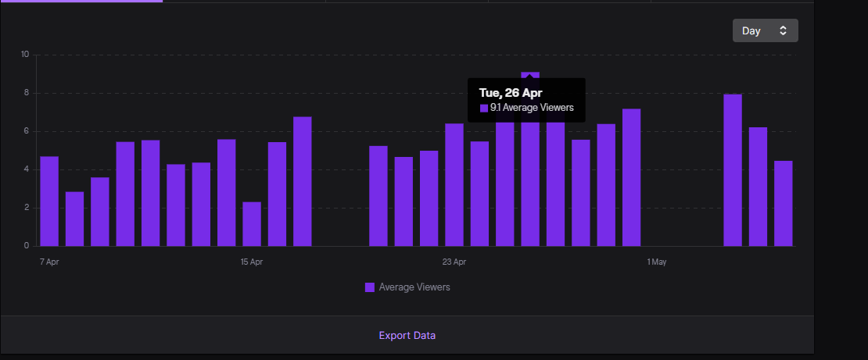Viewport: 868px width, 360px height.
Task: Click the '2' y-axis label
Action: coord(27,208)
